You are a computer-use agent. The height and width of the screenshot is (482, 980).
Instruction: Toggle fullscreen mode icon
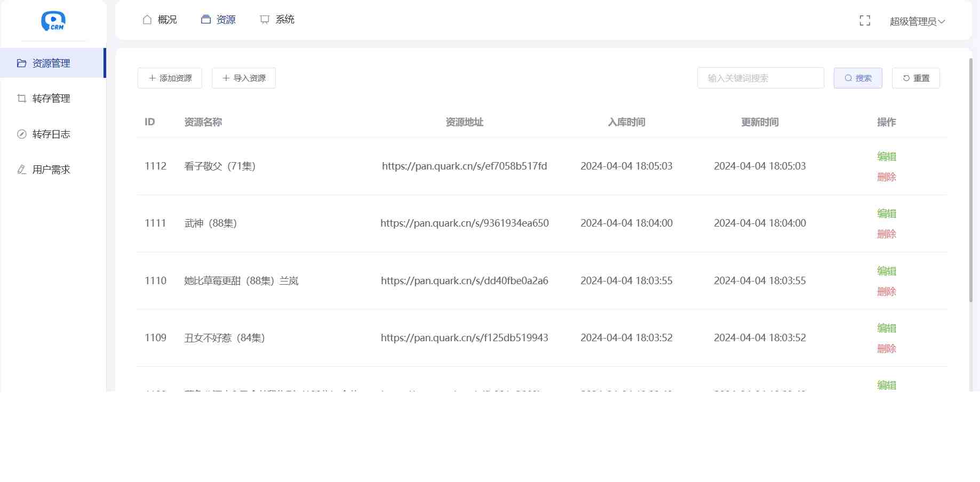point(865,21)
